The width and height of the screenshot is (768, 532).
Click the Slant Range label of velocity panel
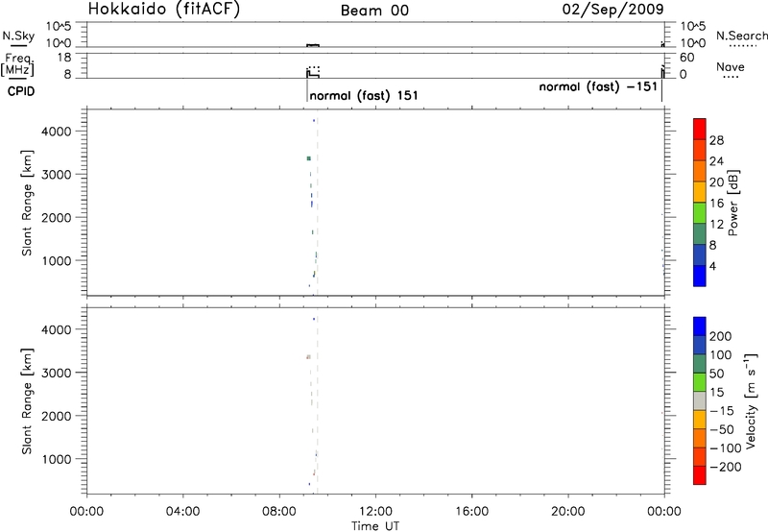tap(27, 400)
